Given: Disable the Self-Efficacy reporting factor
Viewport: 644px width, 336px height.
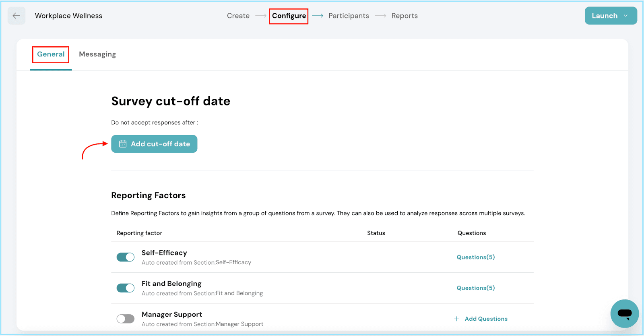Looking at the screenshot, I should 126,257.
